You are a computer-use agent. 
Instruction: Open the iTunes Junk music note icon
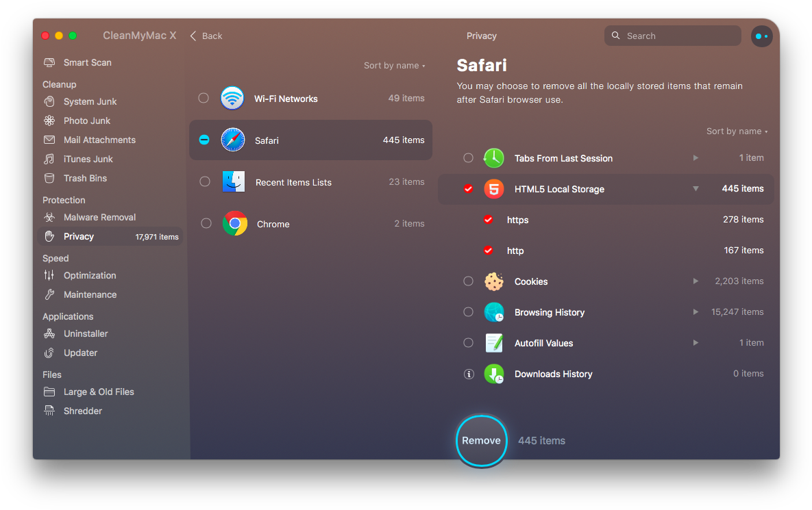click(x=49, y=159)
